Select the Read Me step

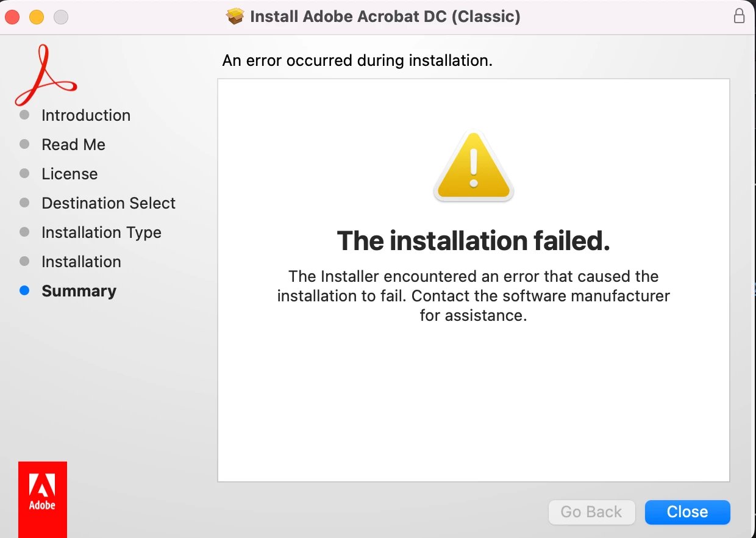(73, 145)
